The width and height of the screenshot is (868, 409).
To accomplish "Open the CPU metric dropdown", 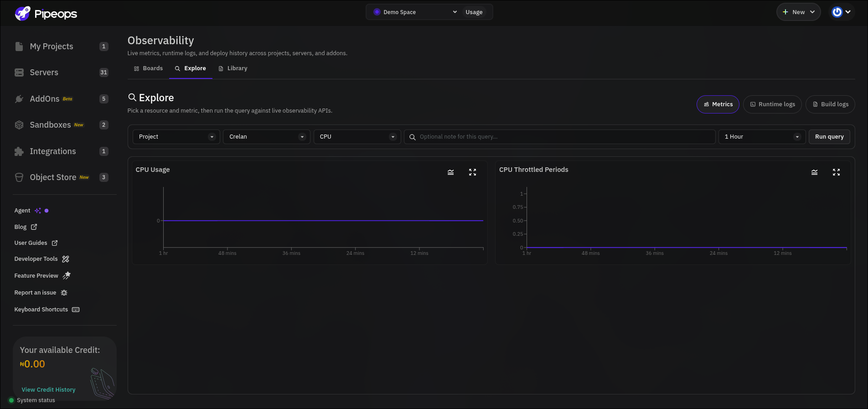I will tap(357, 137).
